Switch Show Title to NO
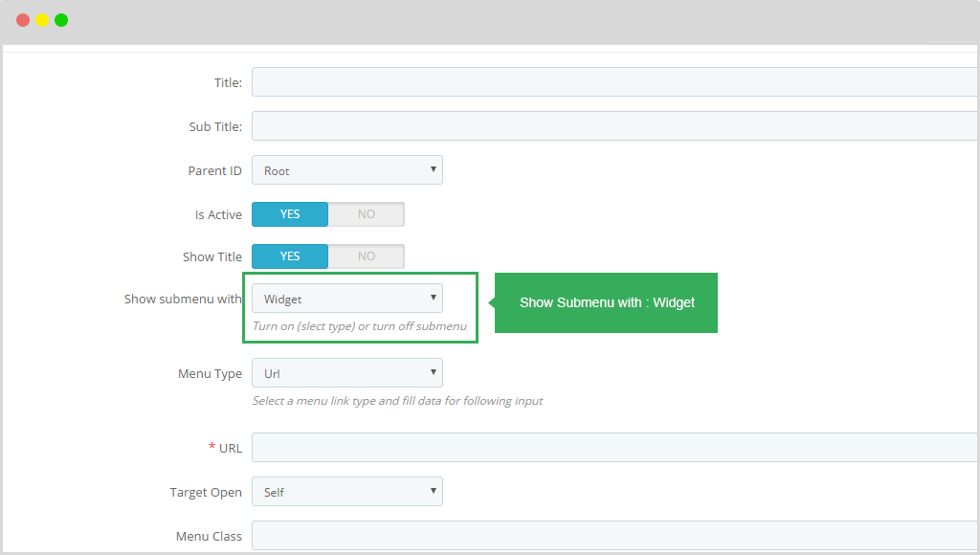The width and height of the screenshot is (980, 555). (x=367, y=256)
